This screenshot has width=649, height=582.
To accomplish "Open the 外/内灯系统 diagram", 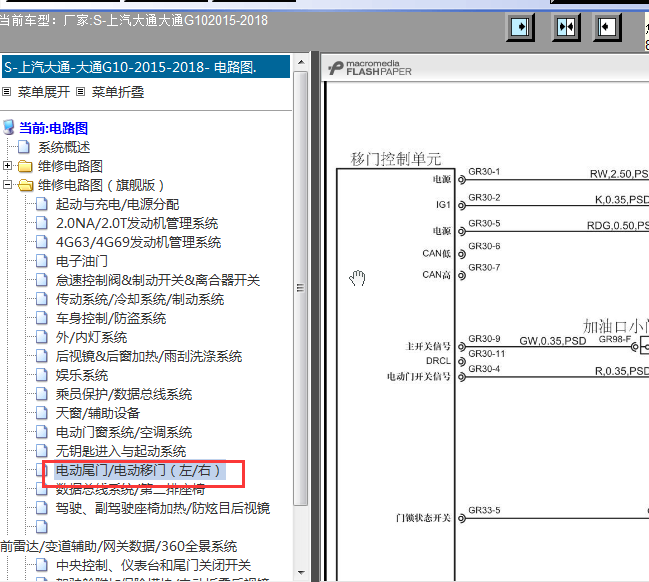I will coord(91,337).
